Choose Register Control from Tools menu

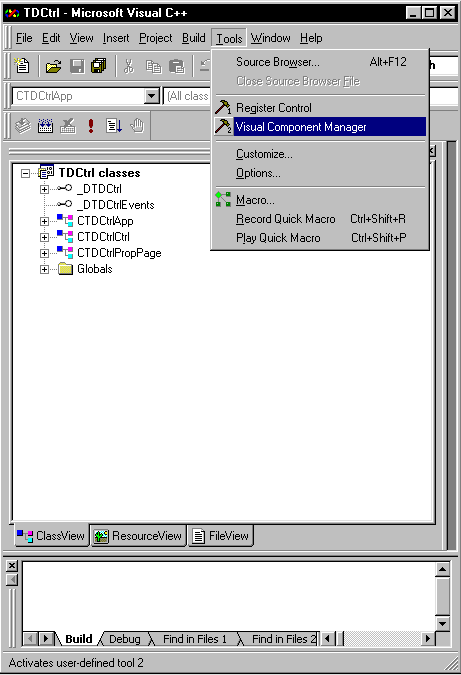tap(320, 108)
